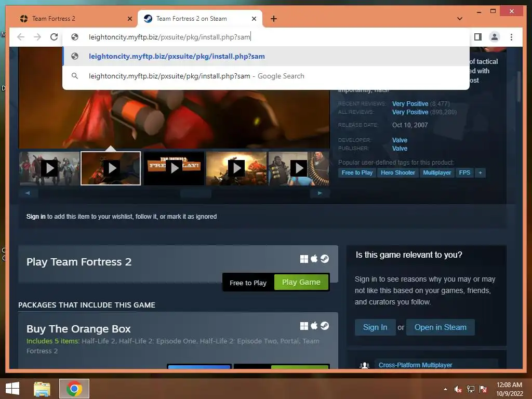The image size is (532, 399).
Task: Play the selected second video thumbnail
Action: [x=111, y=168]
